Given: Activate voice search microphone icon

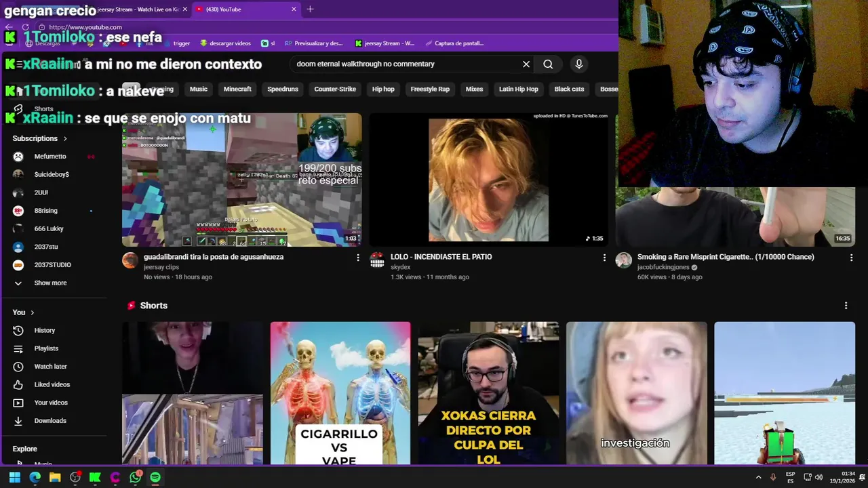Looking at the screenshot, I should pos(578,64).
